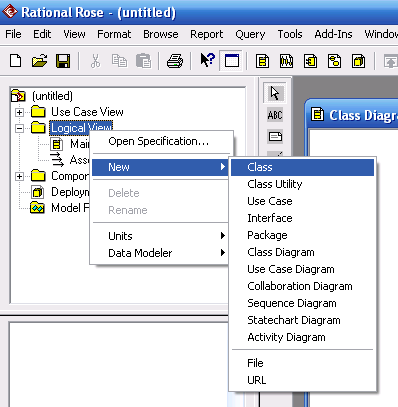Viewport: 398px width, 407px height.
Task: Click the Context Help arrow-question icon
Action: tap(207, 61)
